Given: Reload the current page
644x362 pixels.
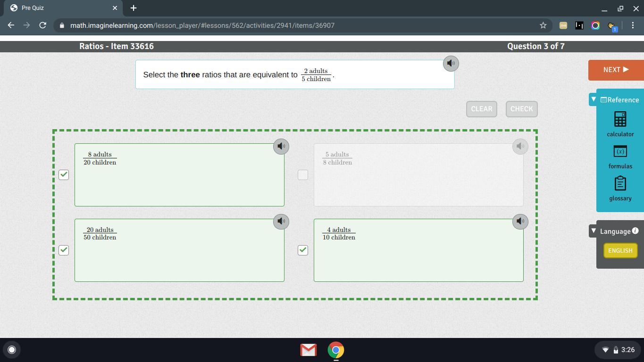Looking at the screenshot, I should pos(42,25).
